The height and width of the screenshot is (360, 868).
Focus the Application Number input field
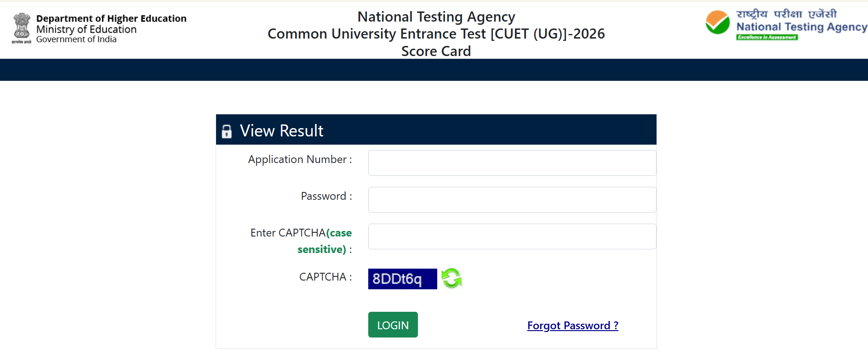(x=512, y=163)
